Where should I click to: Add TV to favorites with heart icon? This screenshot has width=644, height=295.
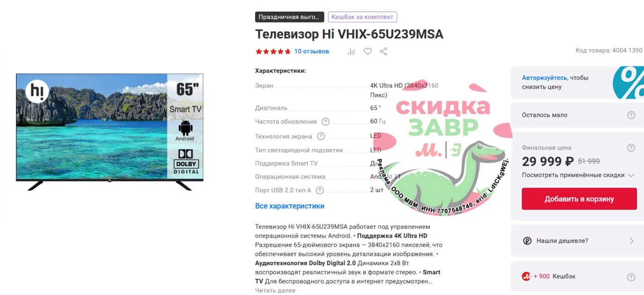point(368,51)
